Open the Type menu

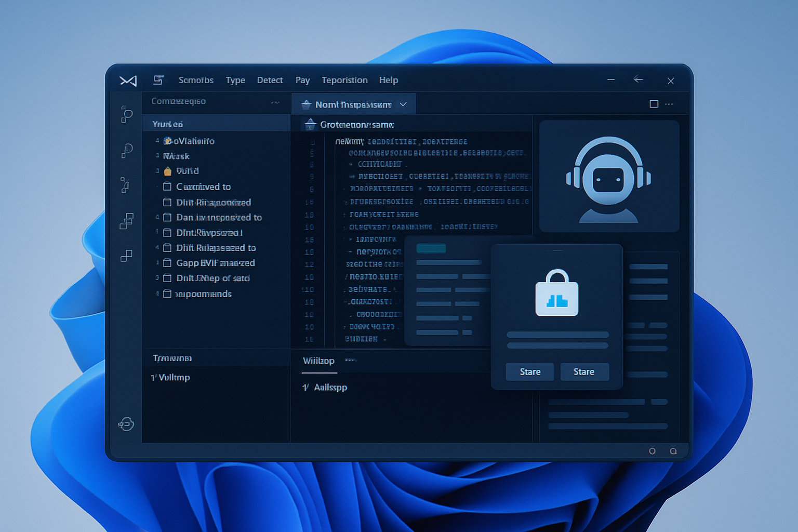[235, 80]
